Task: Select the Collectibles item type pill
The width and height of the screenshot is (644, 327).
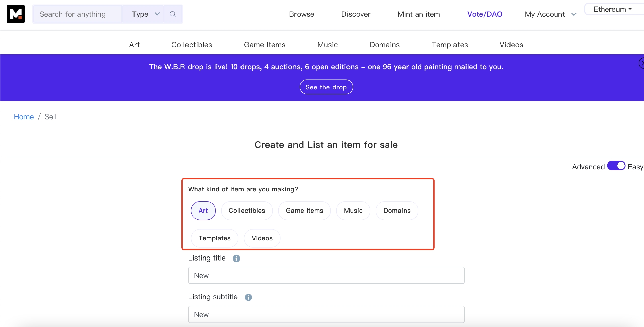Action: tap(247, 211)
